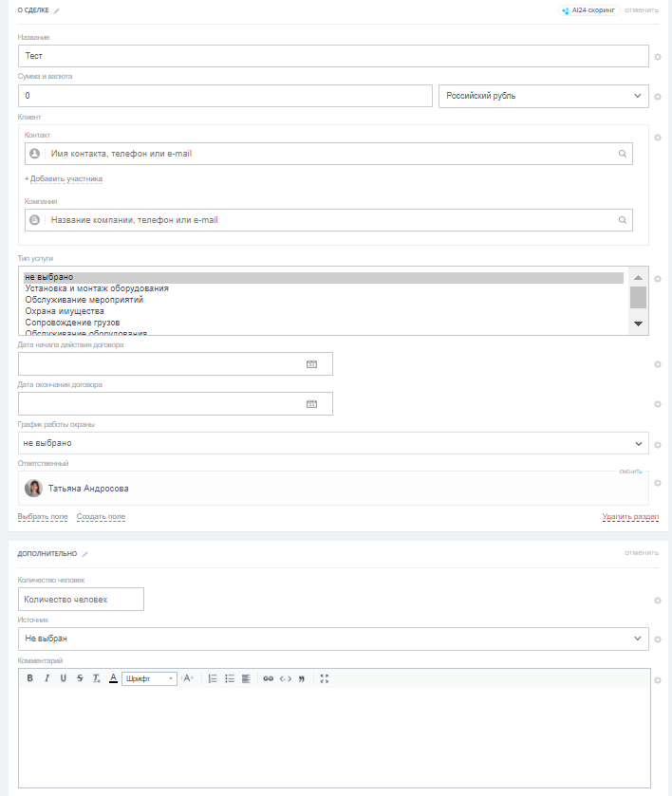
Task: Insert a numbered list in the comment
Action: (x=213, y=678)
